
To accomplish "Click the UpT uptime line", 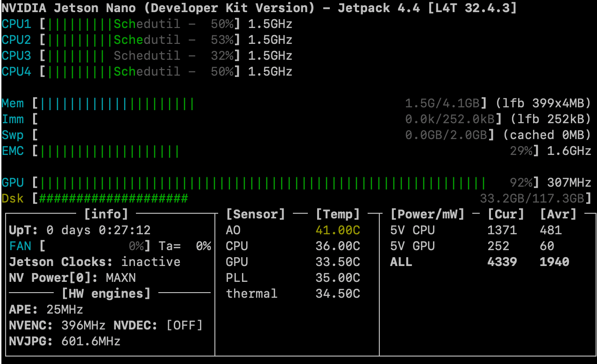I will tap(80, 230).
